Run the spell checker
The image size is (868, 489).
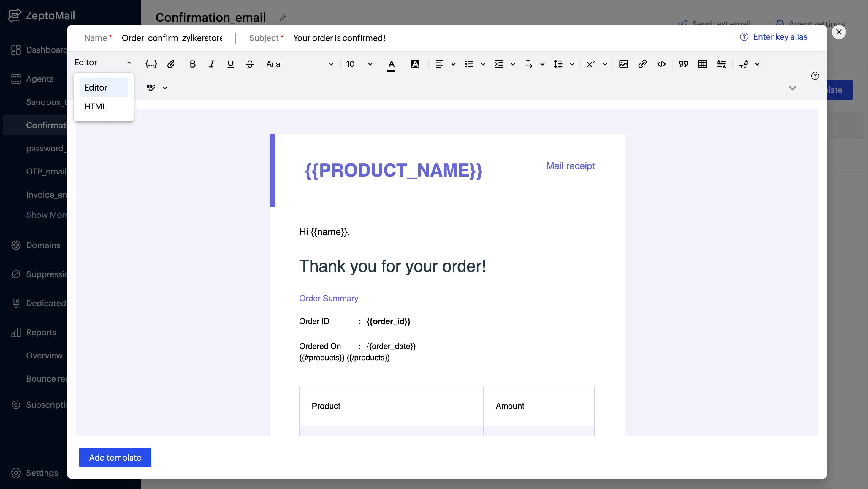[x=151, y=87]
